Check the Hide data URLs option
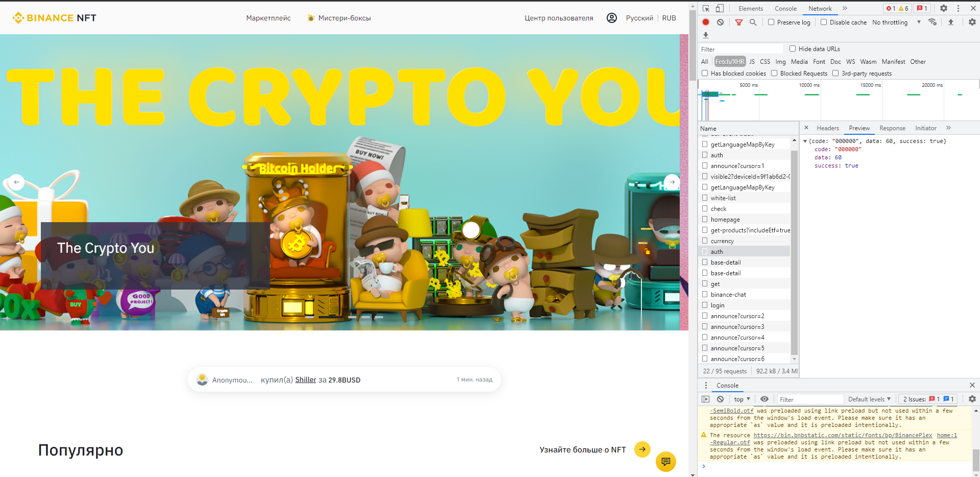This screenshot has width=980, height=477. [x=793, y=49]
